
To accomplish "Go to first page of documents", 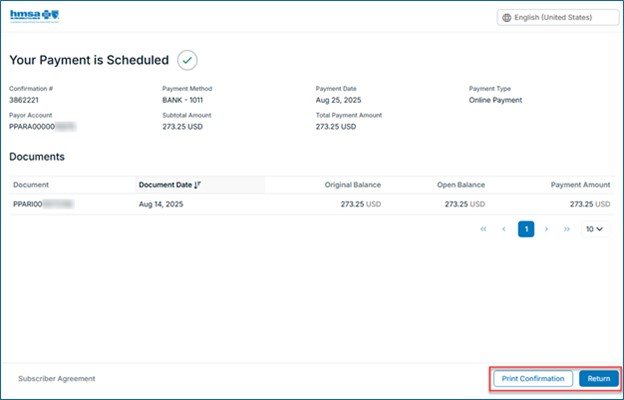I will (x=484, y=229).
